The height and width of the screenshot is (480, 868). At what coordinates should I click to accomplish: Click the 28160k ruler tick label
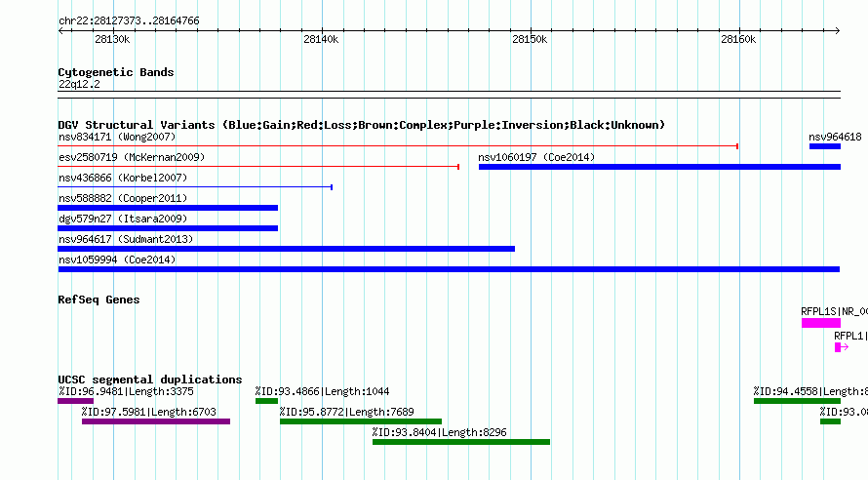pos(738,39)
